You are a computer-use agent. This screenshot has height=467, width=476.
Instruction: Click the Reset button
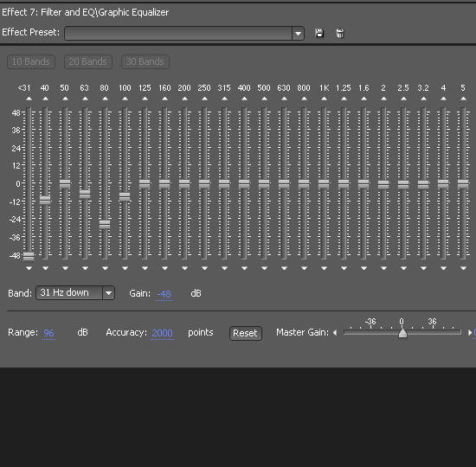[x=245, y=333]
